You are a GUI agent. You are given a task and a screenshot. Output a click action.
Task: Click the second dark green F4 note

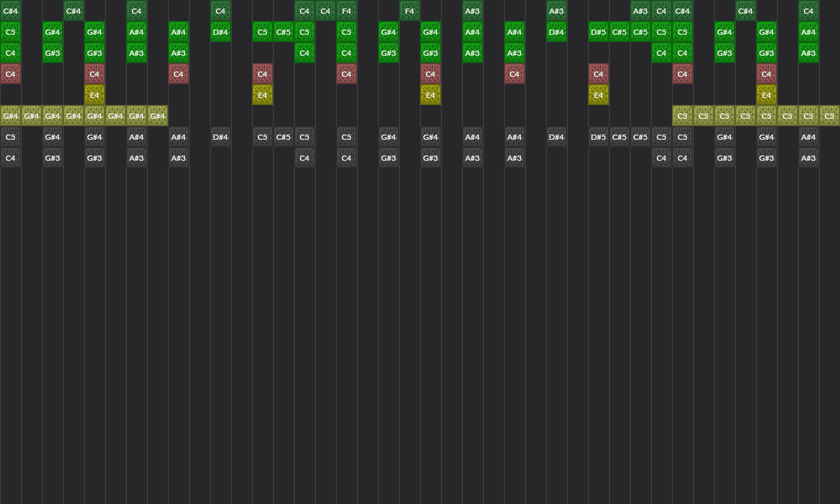point(409,10)
